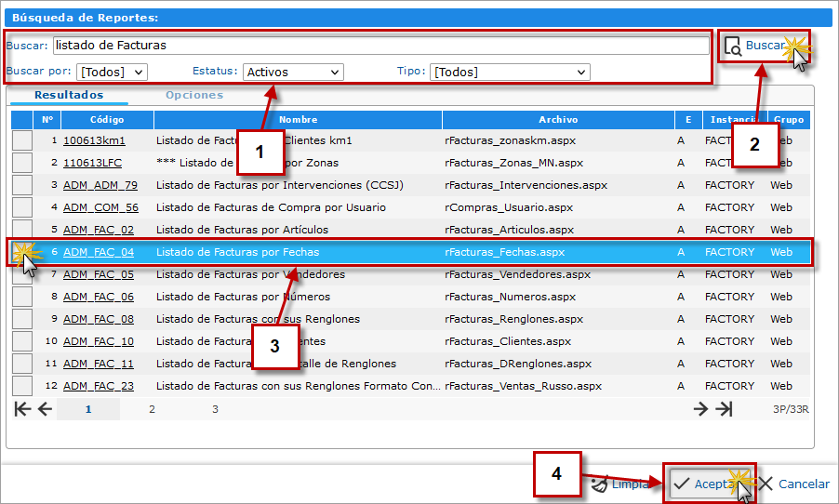Open report code ADM_FAC_04
The image size is (839, 504).
click(99, 252)
